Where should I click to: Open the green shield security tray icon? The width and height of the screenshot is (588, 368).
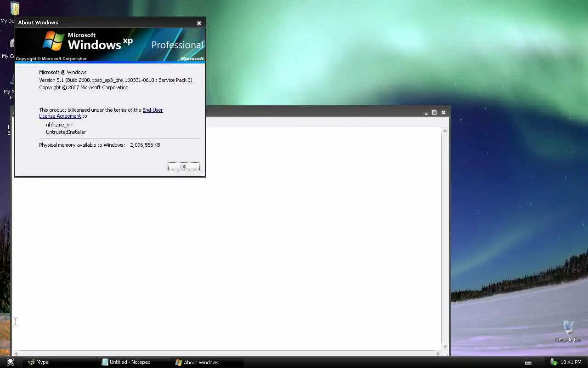click(x=554, y=362)
